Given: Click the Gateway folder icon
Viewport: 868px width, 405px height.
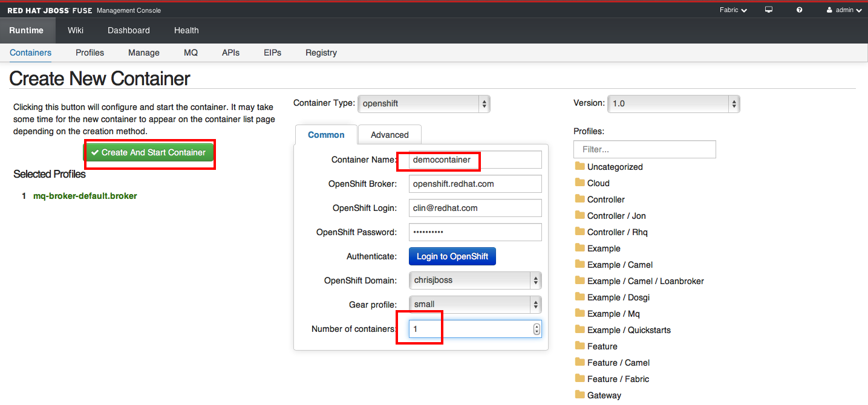Looking at the screenshot, I should [x=580, y=395].
